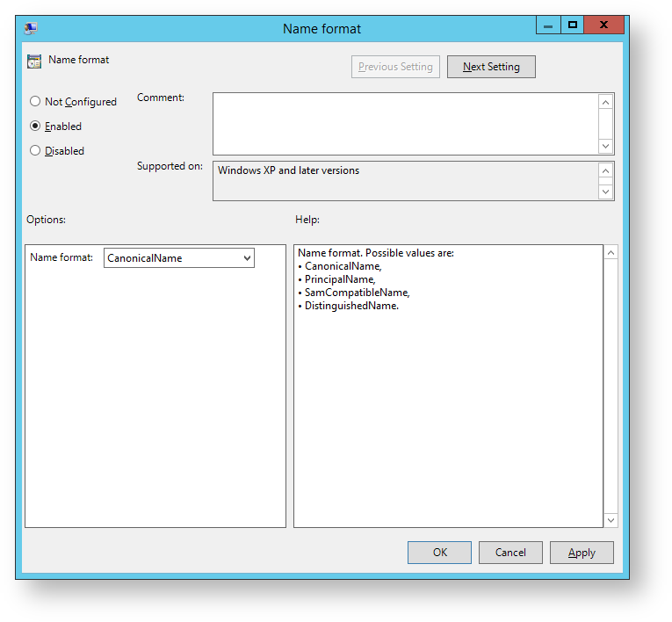
Task: Choose the Disabled radio option
Action: tap(36, 151)
